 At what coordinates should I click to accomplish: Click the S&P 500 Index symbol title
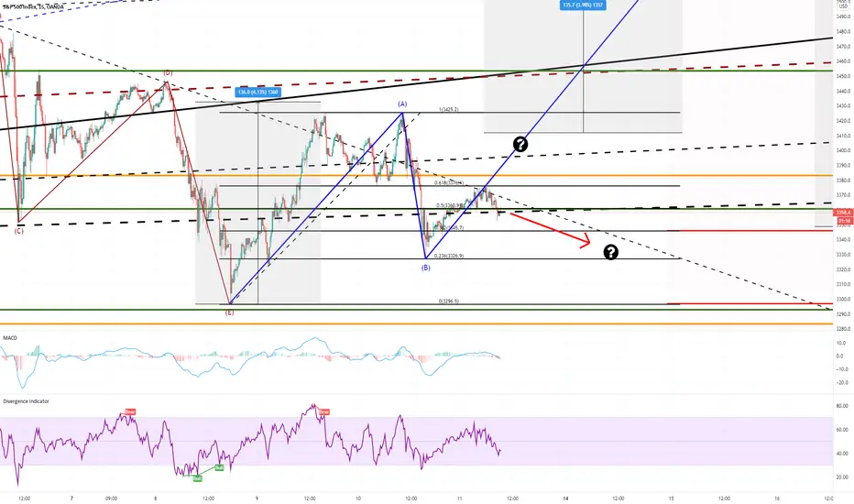33,6
